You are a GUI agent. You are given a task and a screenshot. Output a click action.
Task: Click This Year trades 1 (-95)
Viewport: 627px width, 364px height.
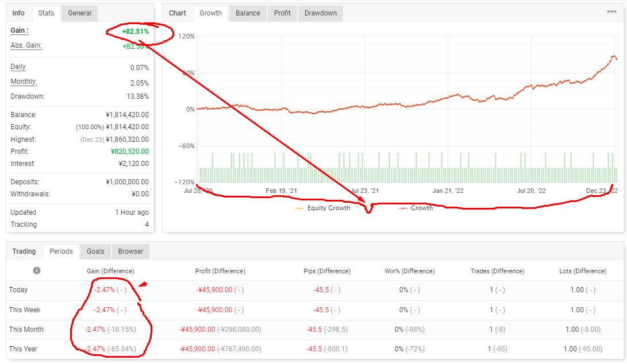coord(497,349)
